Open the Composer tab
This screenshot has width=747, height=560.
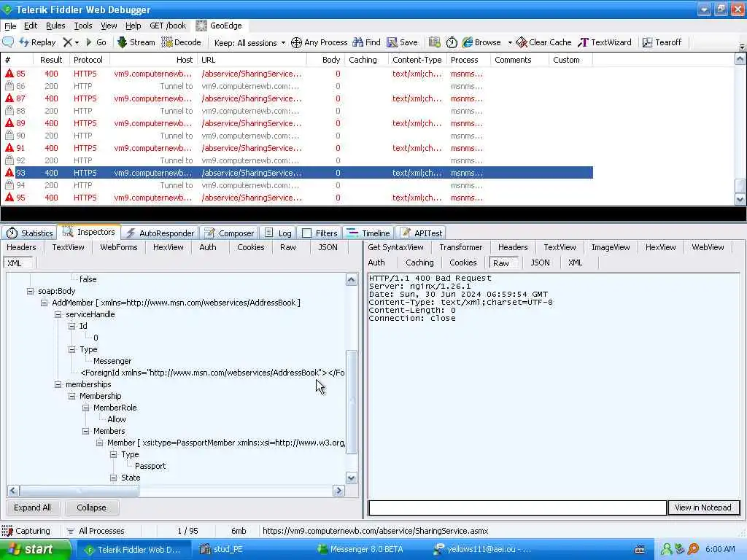[x=229, y=233]
